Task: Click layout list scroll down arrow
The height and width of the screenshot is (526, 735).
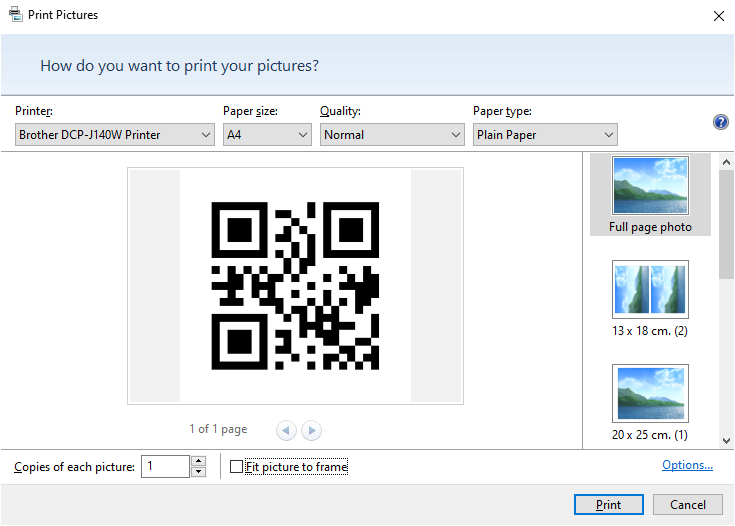Action: (x=727, y=441)
